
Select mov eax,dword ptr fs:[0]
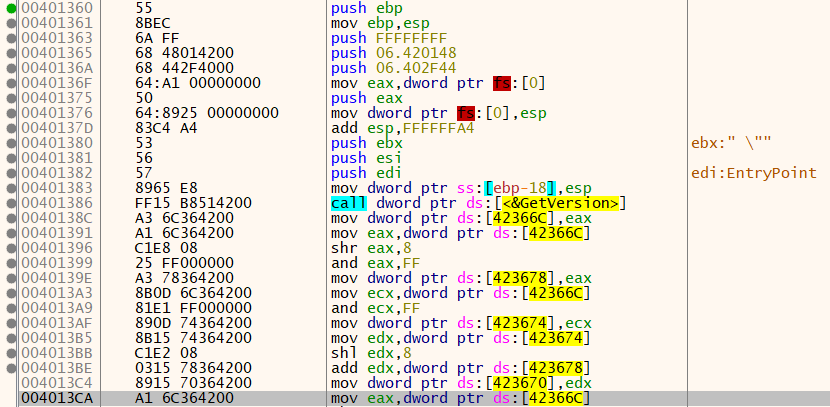(438, 83)
